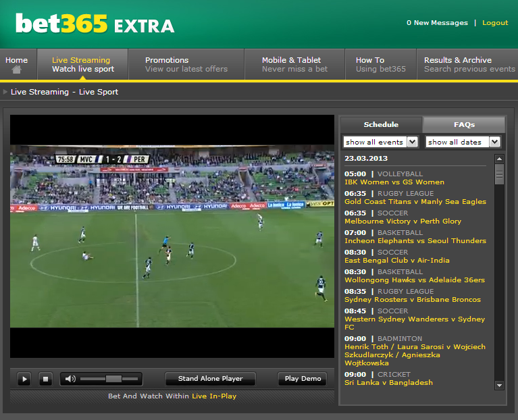
Task: Expand the 'show all dates' dropdown
Action: 463,142
